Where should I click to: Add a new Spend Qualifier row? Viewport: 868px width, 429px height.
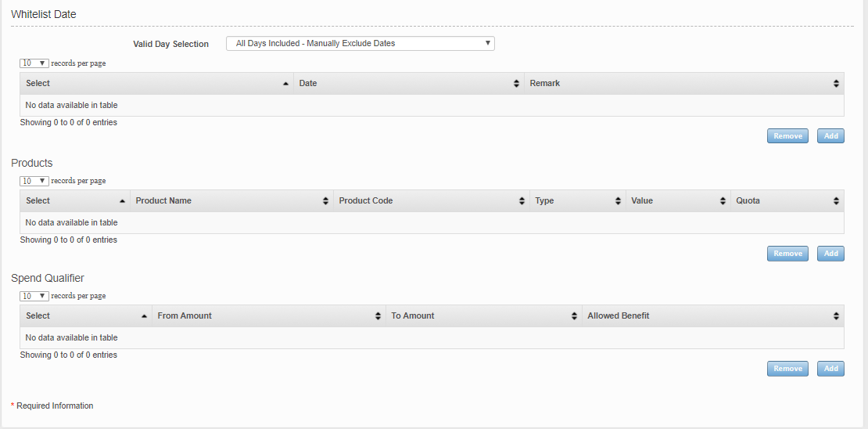tap(830, 369)
